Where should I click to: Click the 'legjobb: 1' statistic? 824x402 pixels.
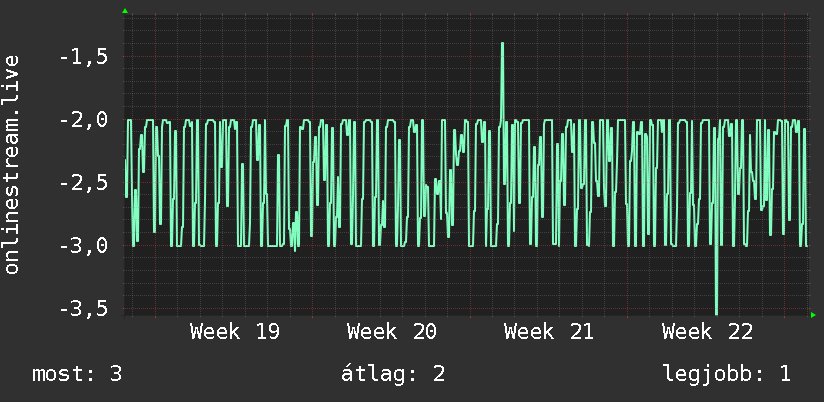pyautogui.click(x=727, y=374)
